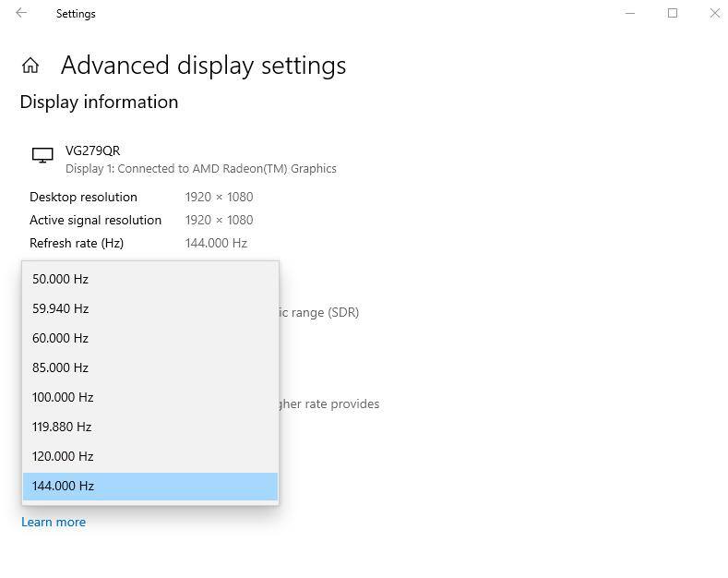
Task: Select 100.000 Hz in the dropdown list
Action: (x=63, y=397)
